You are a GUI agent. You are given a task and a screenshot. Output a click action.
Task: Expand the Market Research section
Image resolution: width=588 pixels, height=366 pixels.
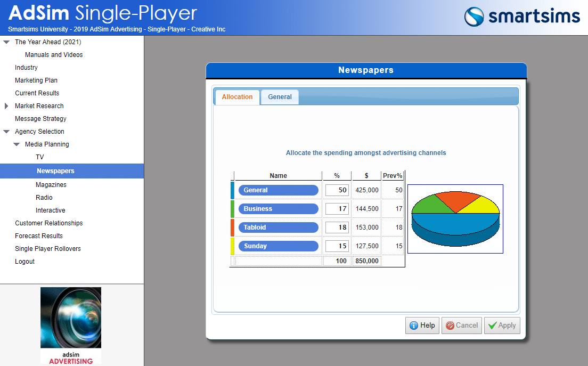pos(6,106)
